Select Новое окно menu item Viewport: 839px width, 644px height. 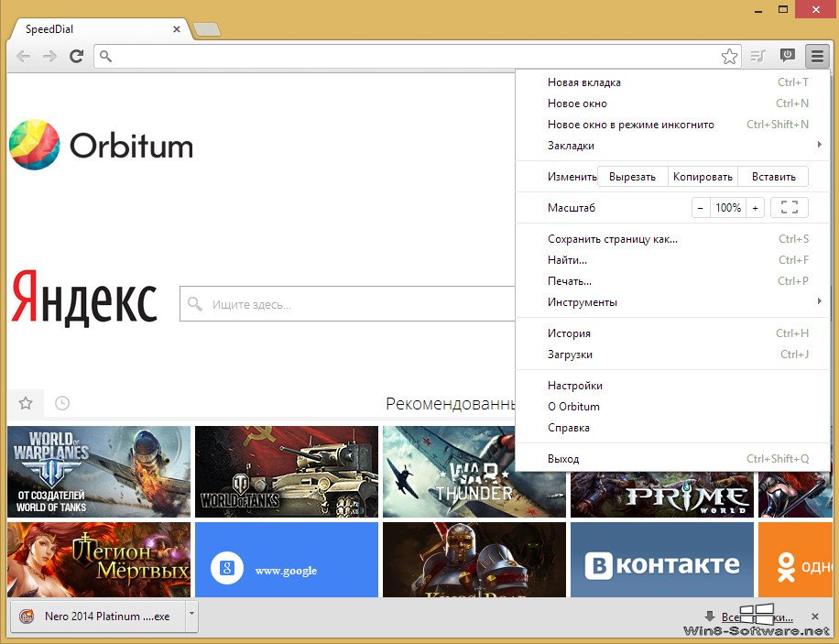tap(672, 104)
